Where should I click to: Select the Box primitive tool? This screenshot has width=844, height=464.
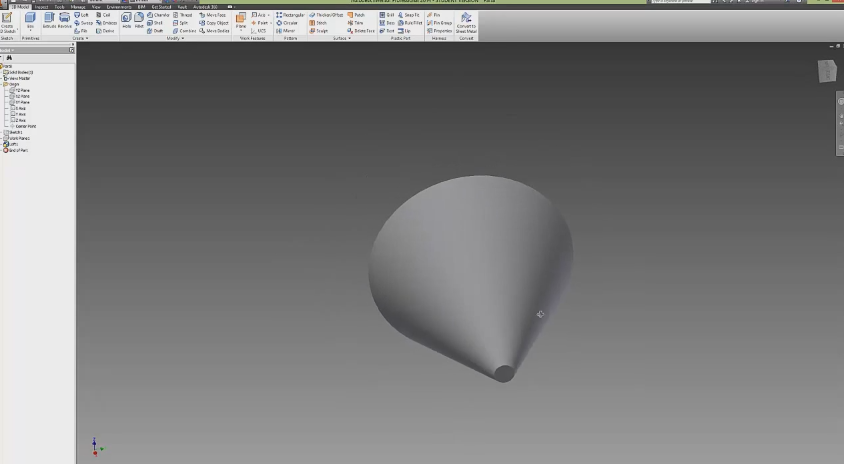(x=30, y=20)
